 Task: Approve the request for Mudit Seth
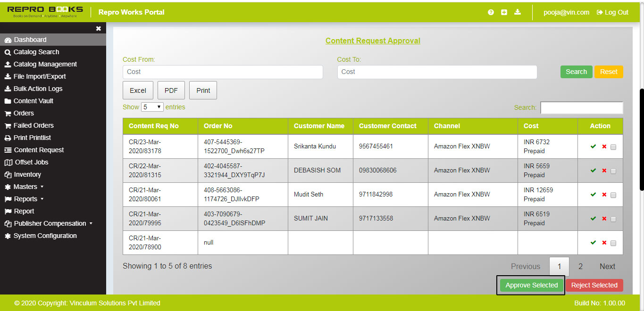[x=593, y=195]
